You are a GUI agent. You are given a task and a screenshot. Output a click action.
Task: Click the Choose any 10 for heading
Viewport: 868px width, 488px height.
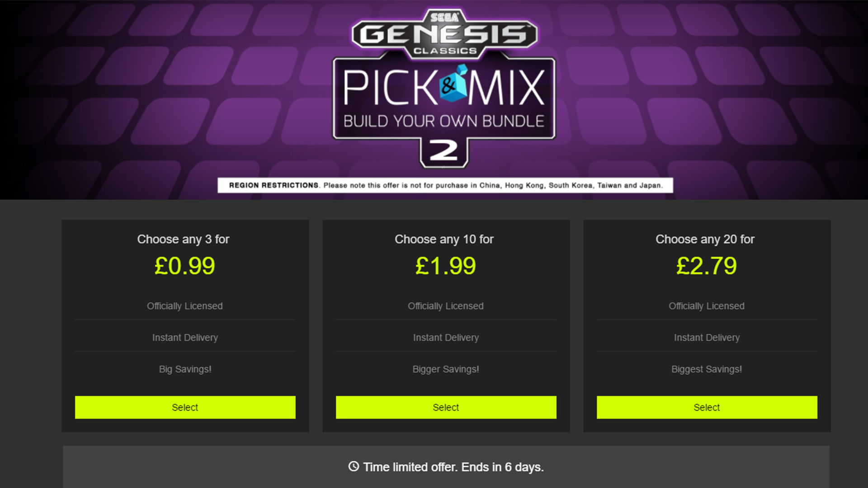(444, 239)
